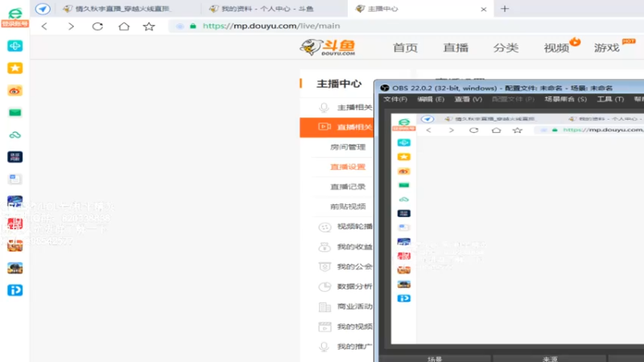Go forward in the main browser window
The image size is (644, 362).
point(71,27)
